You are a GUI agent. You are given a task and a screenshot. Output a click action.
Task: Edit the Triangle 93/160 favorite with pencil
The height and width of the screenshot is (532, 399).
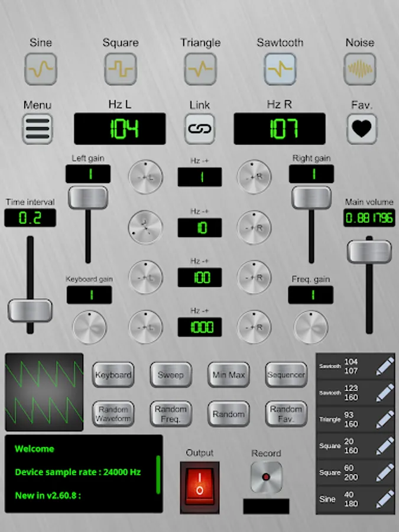(385, 419)
